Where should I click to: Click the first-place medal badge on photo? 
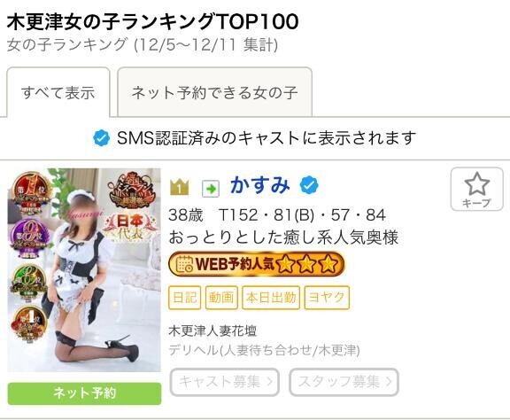click(28, 190)
